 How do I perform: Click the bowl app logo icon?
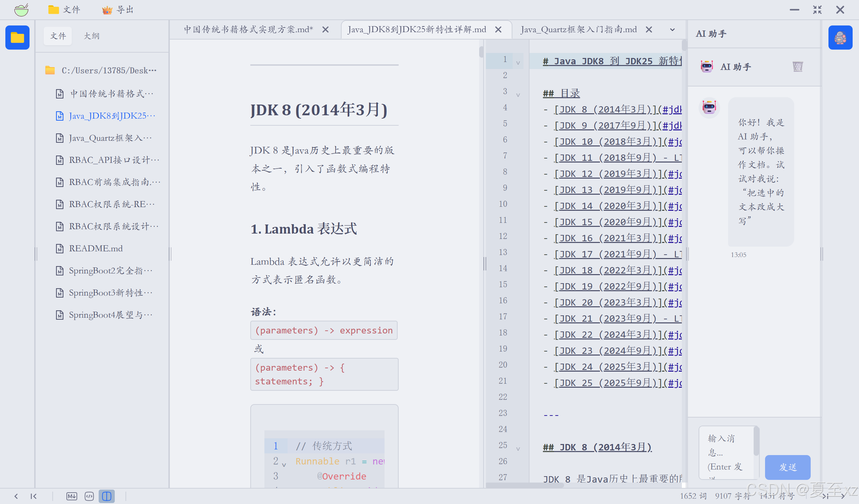pyautogui.click(x=21, y=9)
